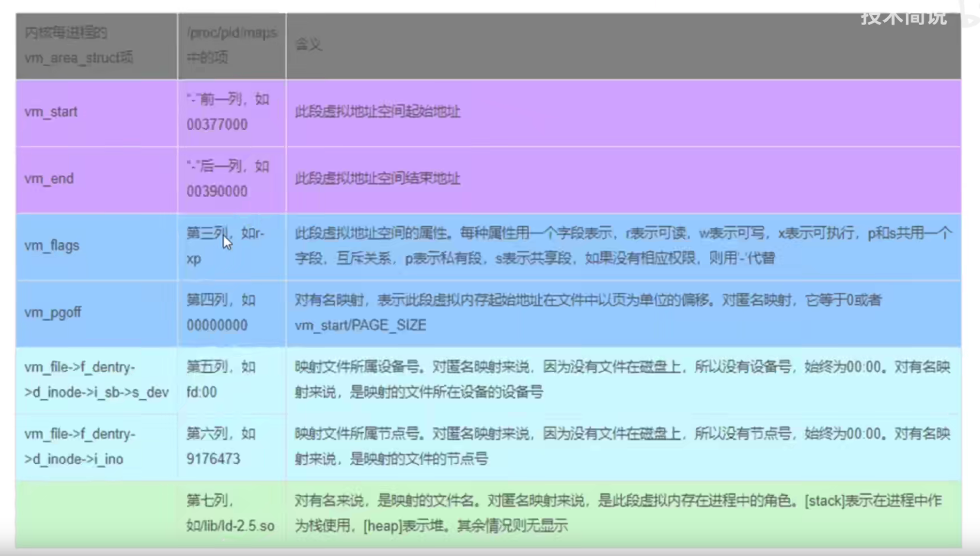Click the /proc/pid/maps column header

tap(231, 45)
